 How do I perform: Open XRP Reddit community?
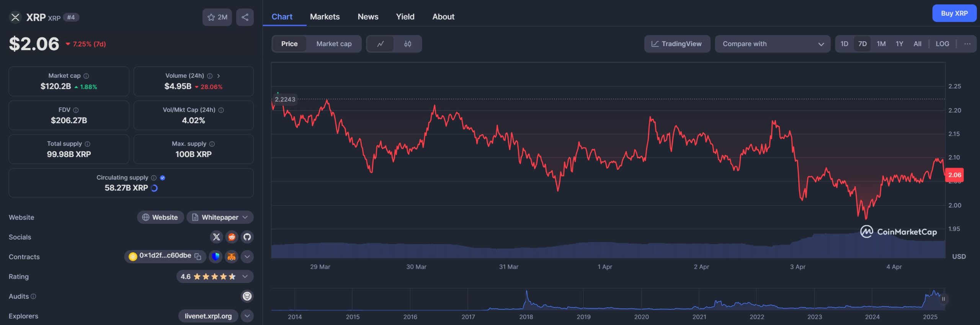[x=232, y=237]
